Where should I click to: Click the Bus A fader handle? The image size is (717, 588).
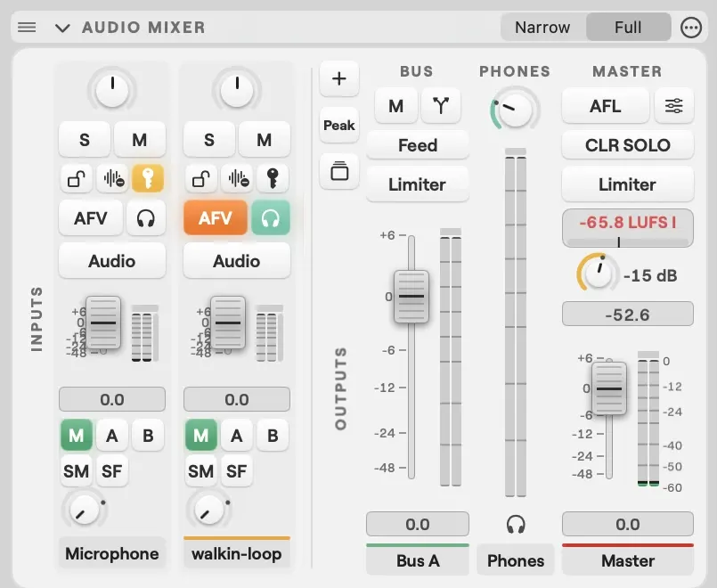point(411,297)
